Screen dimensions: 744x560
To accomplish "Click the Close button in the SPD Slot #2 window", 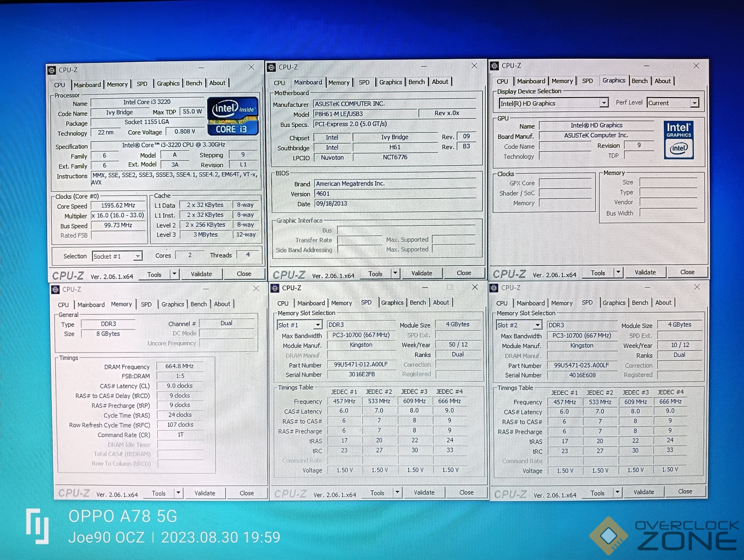I will coord(685,491).
